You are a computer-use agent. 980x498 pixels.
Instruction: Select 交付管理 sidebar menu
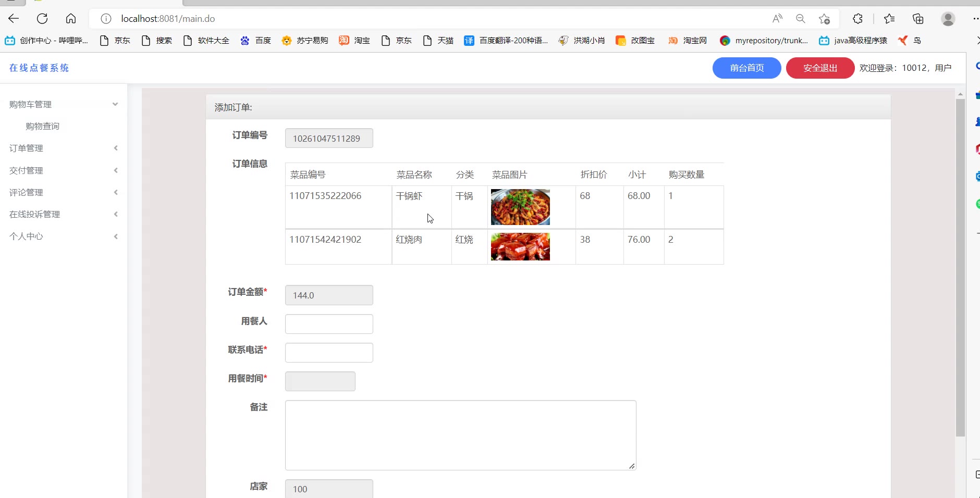tap(26, 170)
